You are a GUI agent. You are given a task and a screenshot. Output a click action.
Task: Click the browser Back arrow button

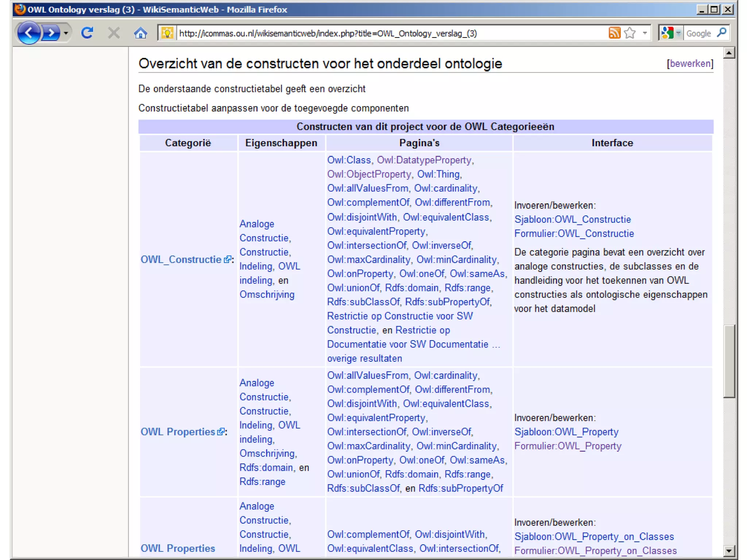(28, 33)
